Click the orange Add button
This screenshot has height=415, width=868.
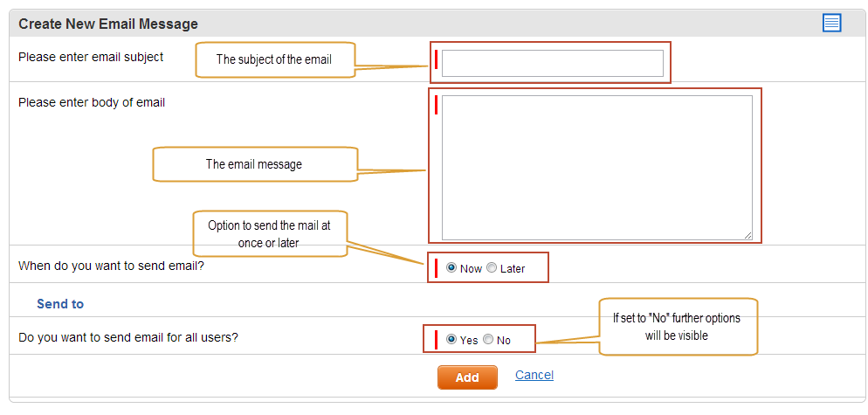tap(467, 377)
